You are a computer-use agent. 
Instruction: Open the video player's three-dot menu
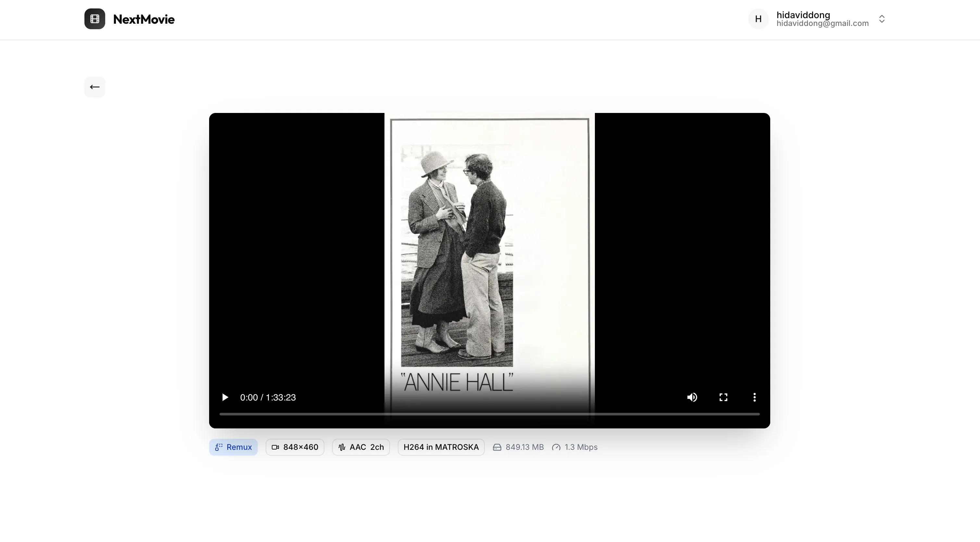754,398
